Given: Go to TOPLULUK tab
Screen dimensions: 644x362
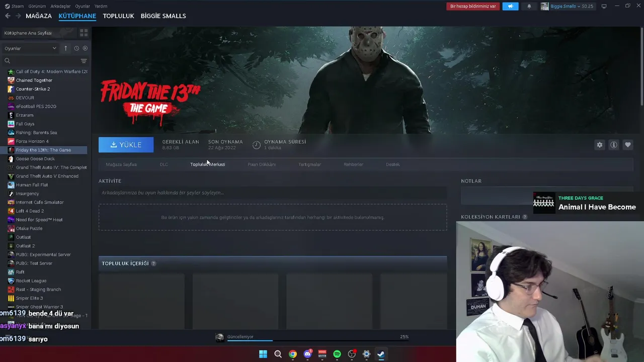Looking at the screenshot, I should coord(118,16).
